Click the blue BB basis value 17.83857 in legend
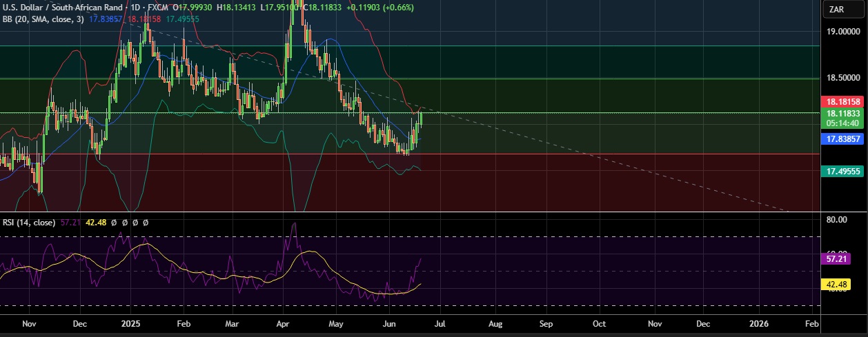Image resolution: width=868 pixels, height=337 pixels. point(106,19)
